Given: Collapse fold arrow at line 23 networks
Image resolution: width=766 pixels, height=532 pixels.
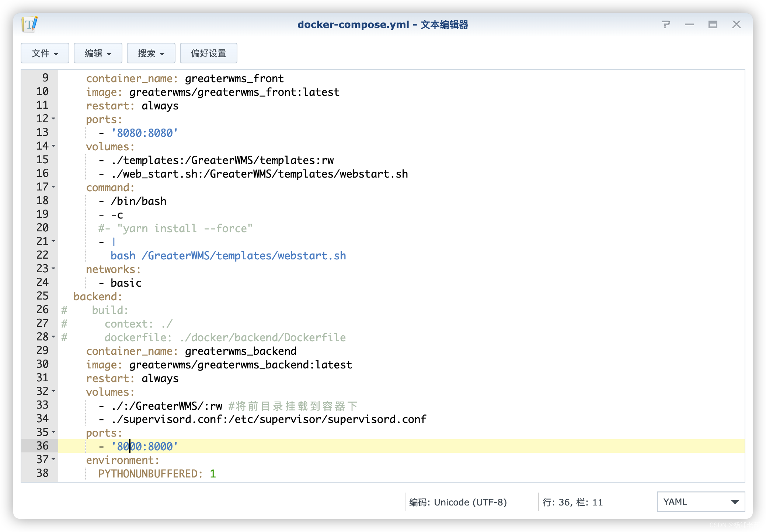Looking at the screenshot, I should point(54,269).
